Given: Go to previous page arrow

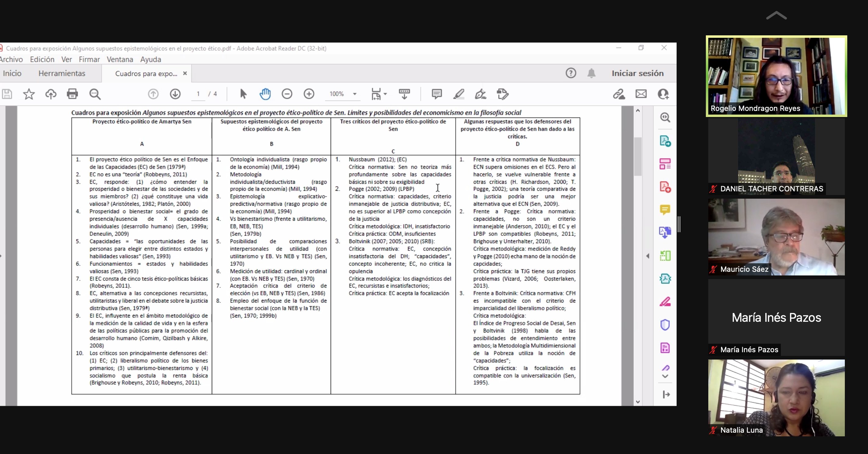Looking at the screenshot, I should pos(153,94).
